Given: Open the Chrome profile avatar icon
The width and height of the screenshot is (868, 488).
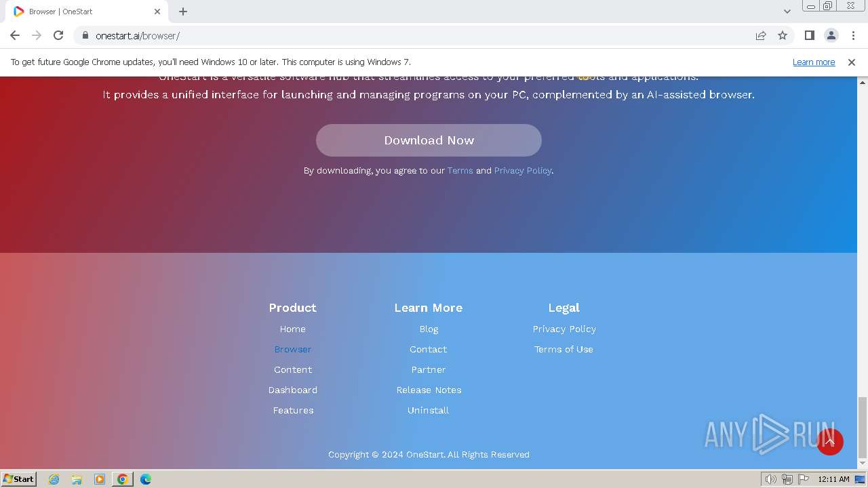Looking at the screenshot, I should point(831,35).
